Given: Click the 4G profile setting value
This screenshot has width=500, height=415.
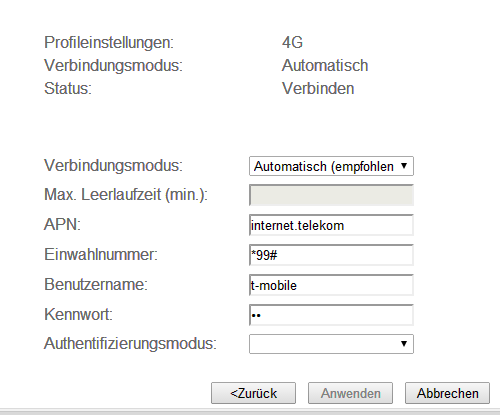Looking at the screenshot, I should pyautogui.click(x=292, y=43).
